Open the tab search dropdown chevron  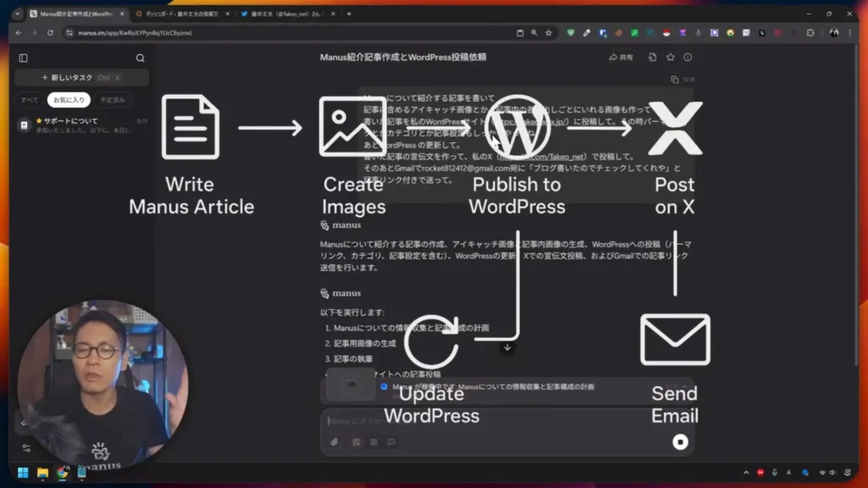(17, 14)
